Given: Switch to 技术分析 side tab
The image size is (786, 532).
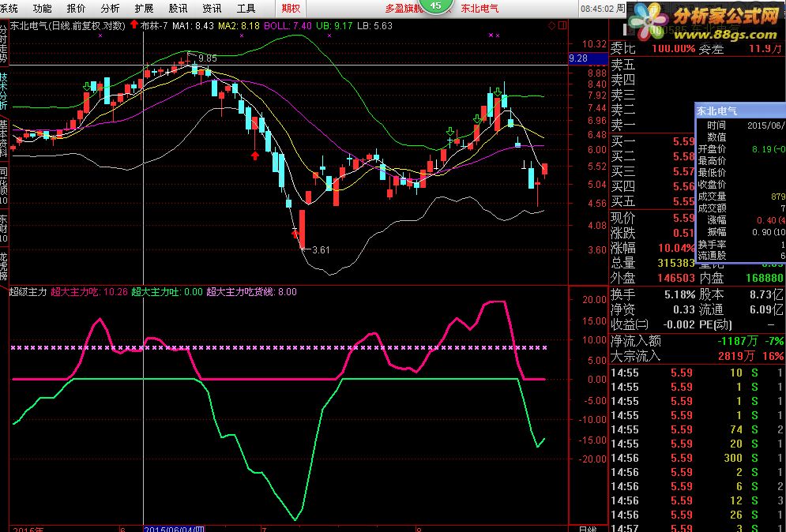Looking at the screenshot, I should coord(3,92).
